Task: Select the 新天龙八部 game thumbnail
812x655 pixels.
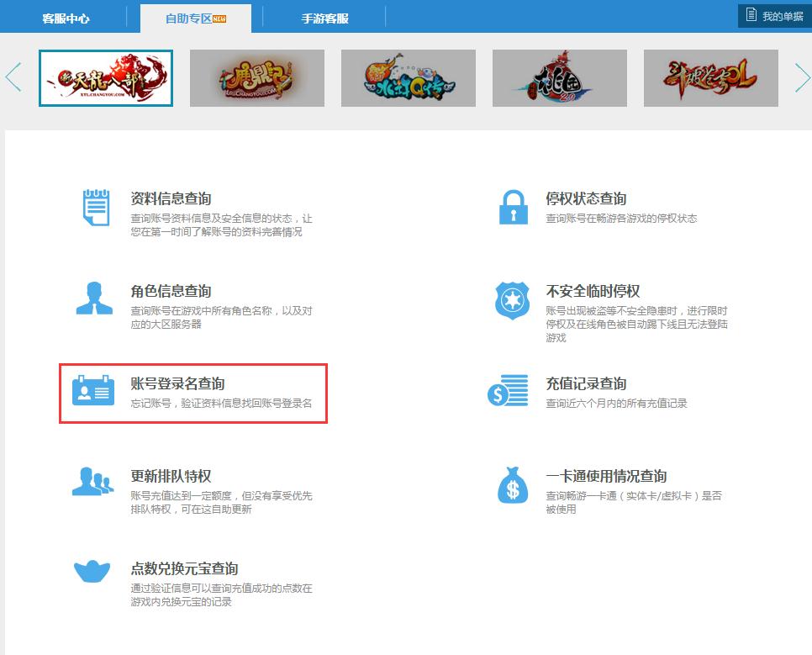Action: coord(105,79)
